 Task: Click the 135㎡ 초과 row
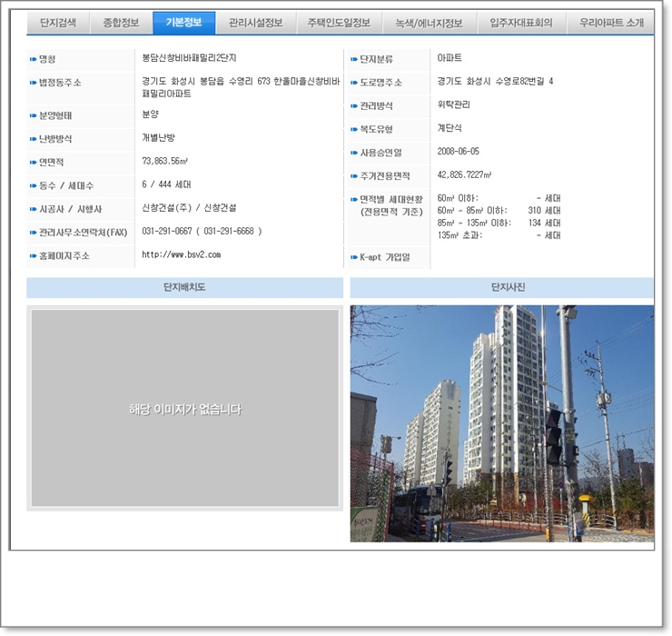click(499, 235)
